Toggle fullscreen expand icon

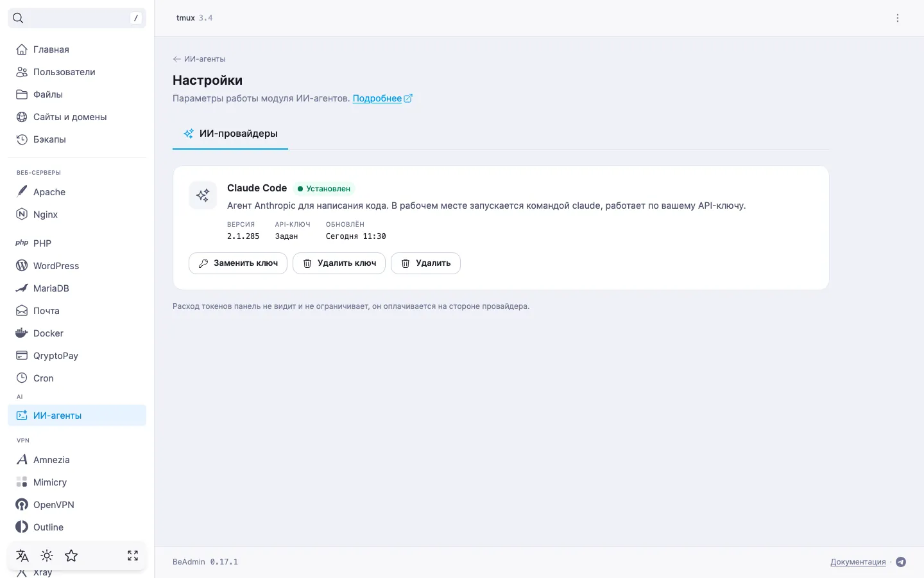(x=133, y=556)
